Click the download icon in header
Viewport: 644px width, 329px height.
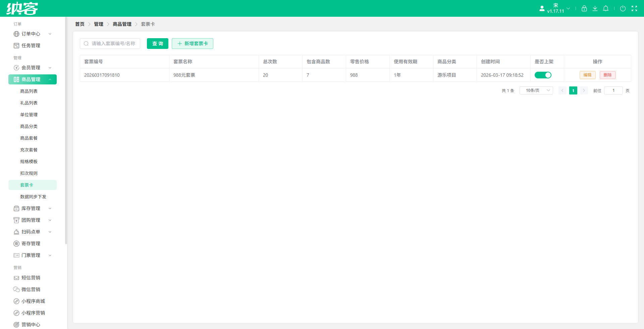coord(595,8)
